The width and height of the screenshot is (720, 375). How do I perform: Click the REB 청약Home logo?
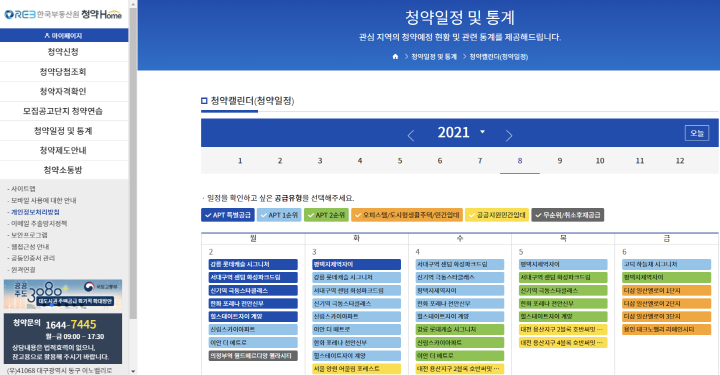[x=63, y=14]
